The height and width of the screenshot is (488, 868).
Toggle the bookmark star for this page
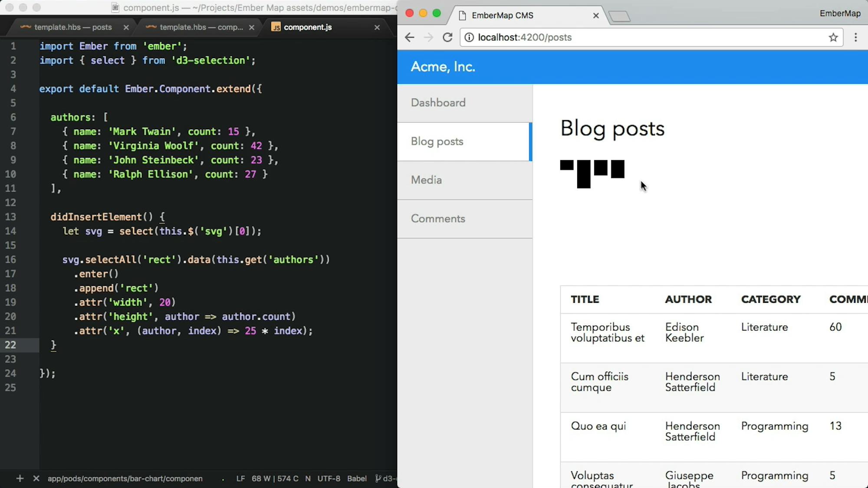(x=833, y=37)
